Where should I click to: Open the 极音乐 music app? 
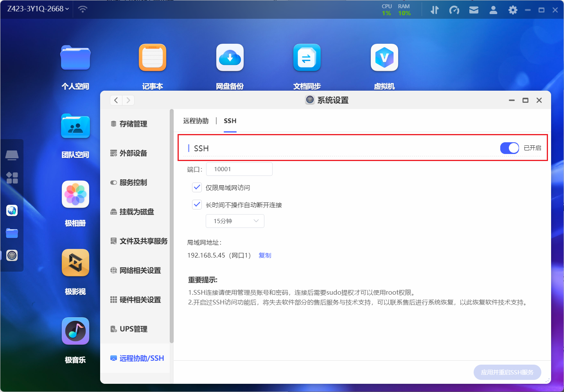(75, 331)
